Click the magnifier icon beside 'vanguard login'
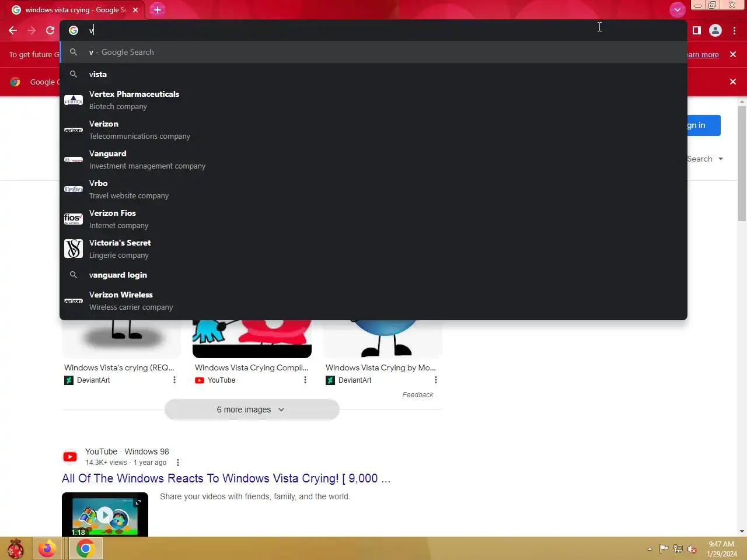Viewport: 747px width, 560px height. [74, 275]
